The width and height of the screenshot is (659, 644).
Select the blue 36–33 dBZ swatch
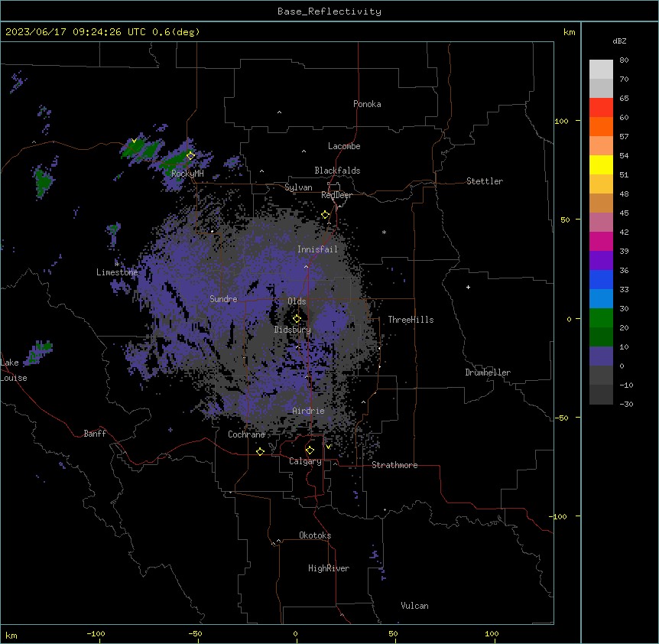(601, 279)
